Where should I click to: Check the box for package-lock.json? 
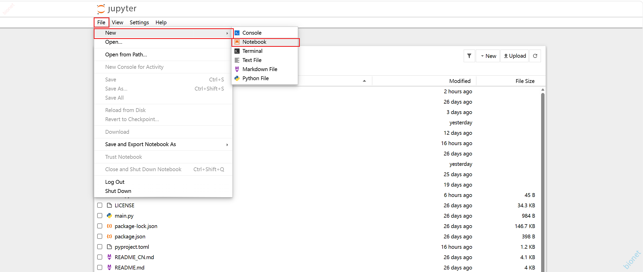click(x=100, y=226)
